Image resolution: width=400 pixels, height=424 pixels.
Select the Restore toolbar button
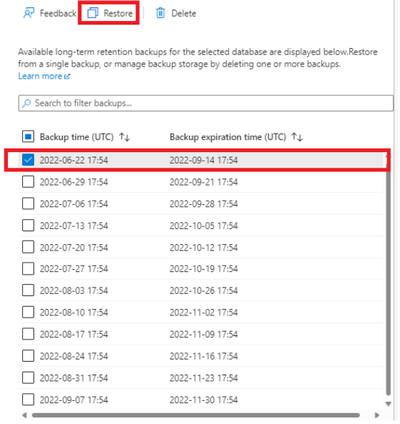tap(110, 13)
